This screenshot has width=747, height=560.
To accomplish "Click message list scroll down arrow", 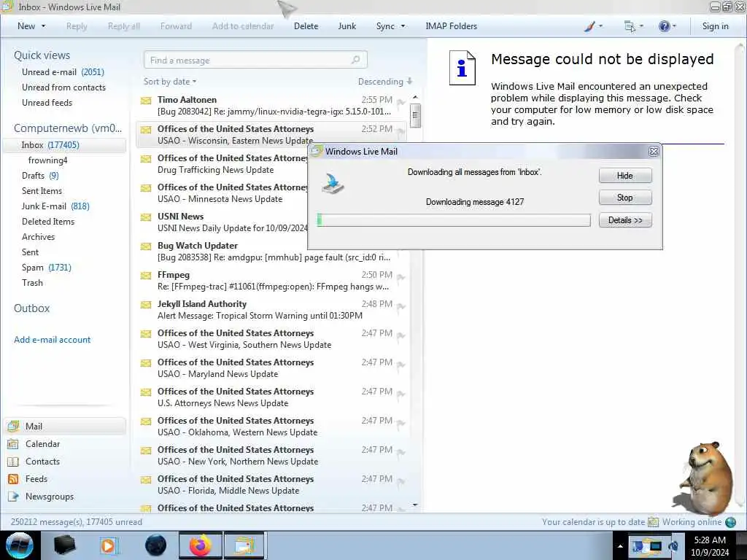I will (415, 505).
